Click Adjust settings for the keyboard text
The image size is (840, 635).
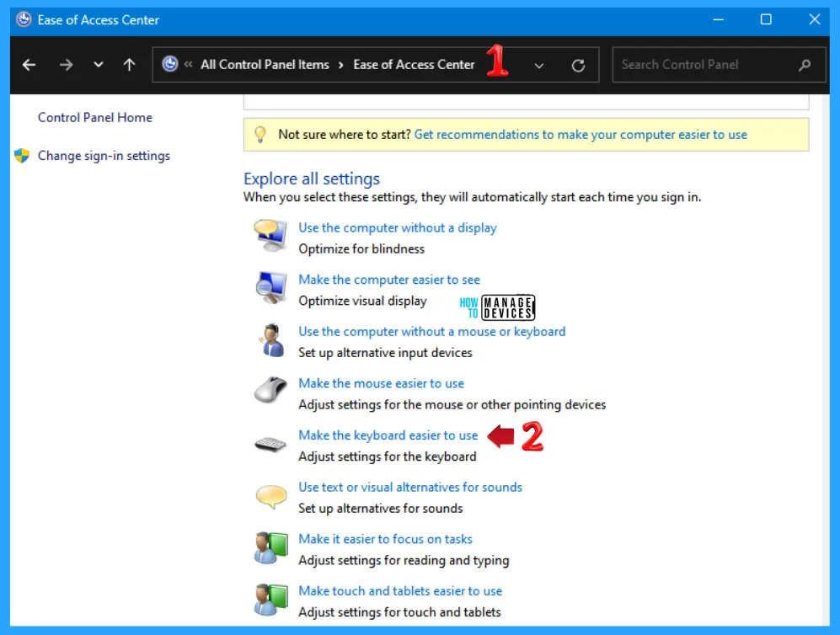pos(387,456)
